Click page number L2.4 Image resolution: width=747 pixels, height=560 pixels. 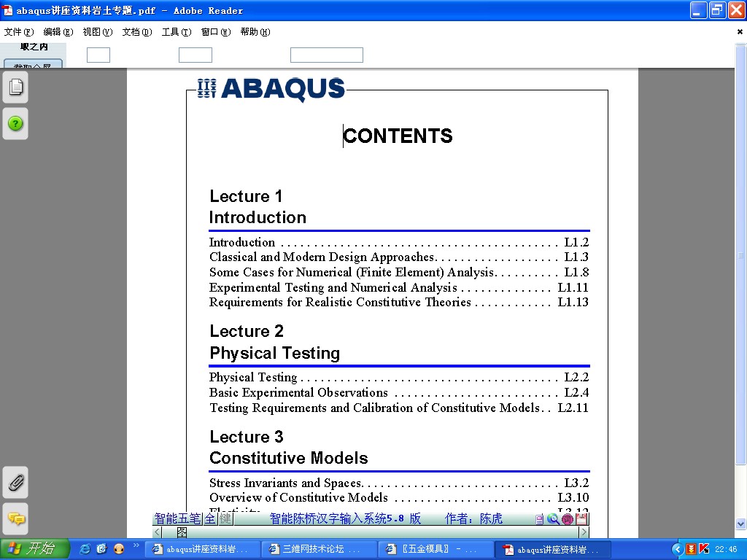[576, 393]
